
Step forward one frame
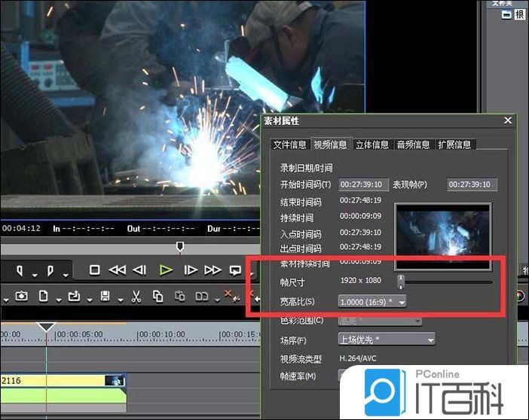coord(191,269)
